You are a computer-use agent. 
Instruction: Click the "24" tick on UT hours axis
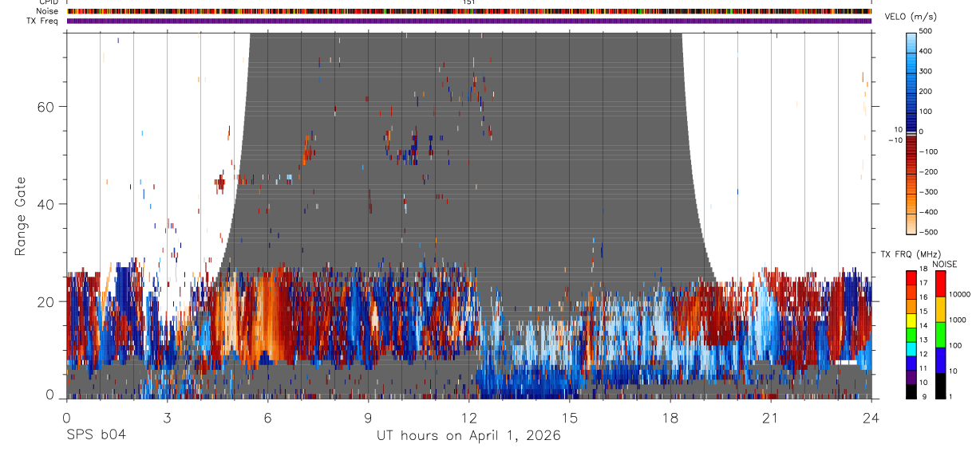[x=871, y=417]
